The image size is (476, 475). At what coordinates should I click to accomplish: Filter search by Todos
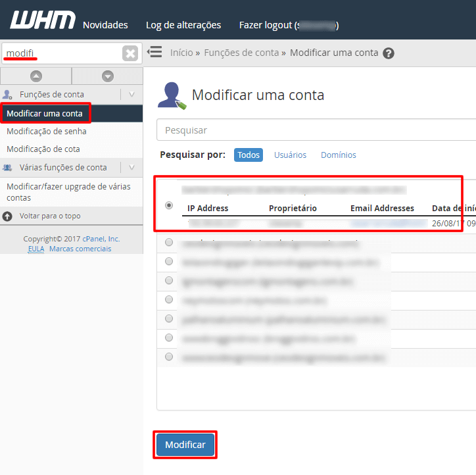(249, 155)
